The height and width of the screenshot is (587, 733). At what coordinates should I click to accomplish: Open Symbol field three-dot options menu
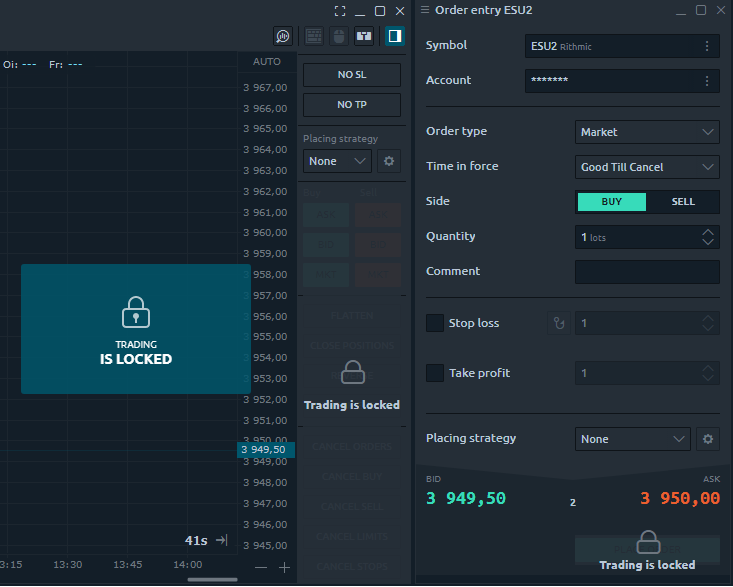(x=707, y=46)
